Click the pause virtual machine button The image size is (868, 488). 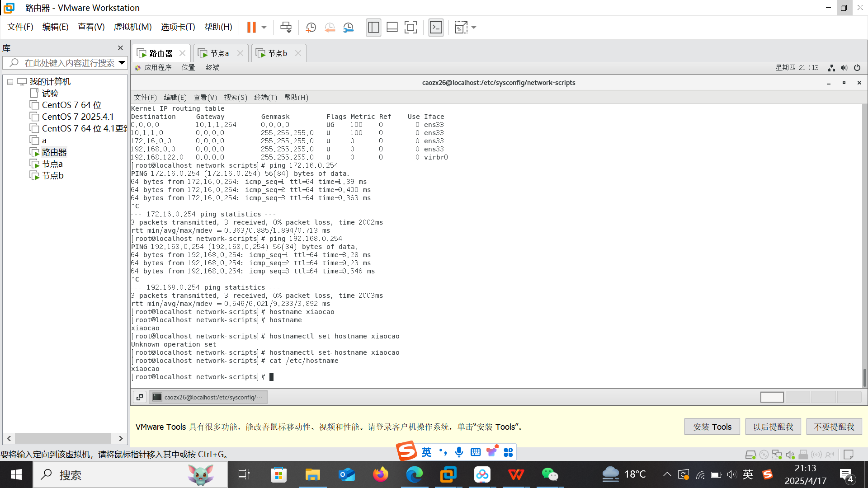pyautogui.click(x=251, y=28)
